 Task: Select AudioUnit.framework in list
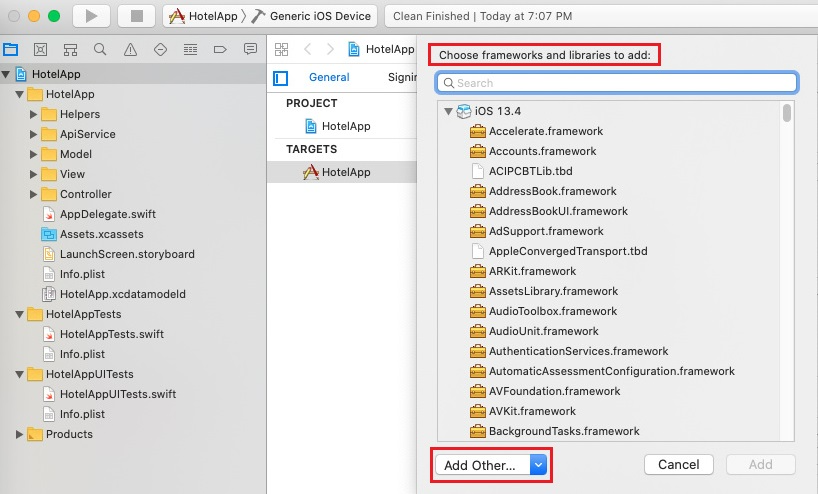click(544, 331)
